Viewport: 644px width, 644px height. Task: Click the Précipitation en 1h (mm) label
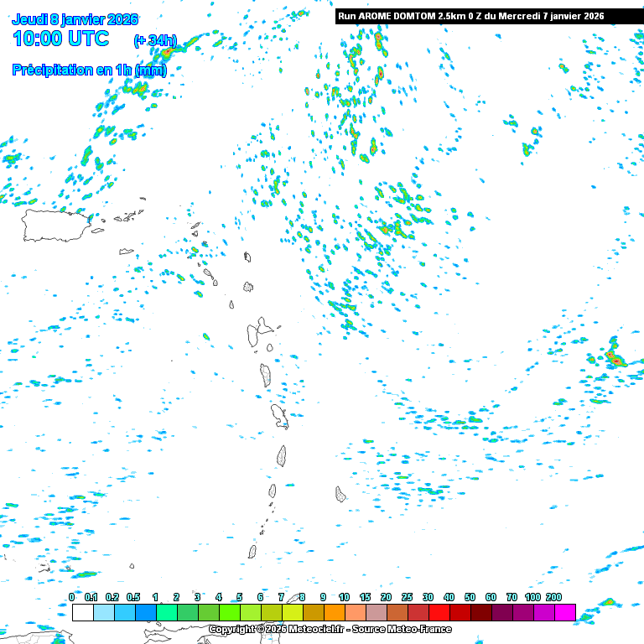pyautogui.click(x=89, y=70)
